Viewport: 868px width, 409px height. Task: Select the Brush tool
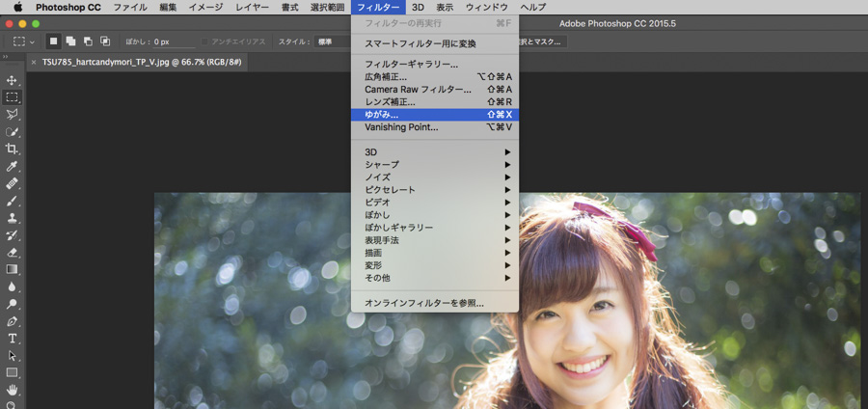pyautogui.click(x=12, y=201)
